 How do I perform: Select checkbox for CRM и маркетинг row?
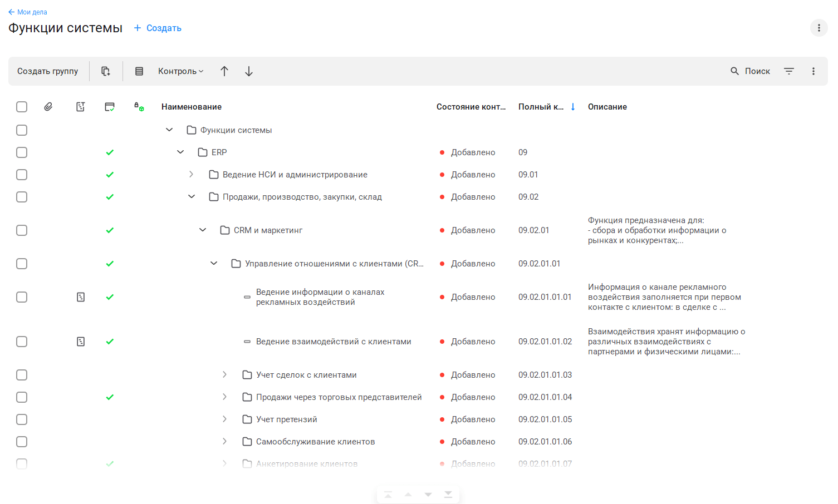tap(22, 230)
